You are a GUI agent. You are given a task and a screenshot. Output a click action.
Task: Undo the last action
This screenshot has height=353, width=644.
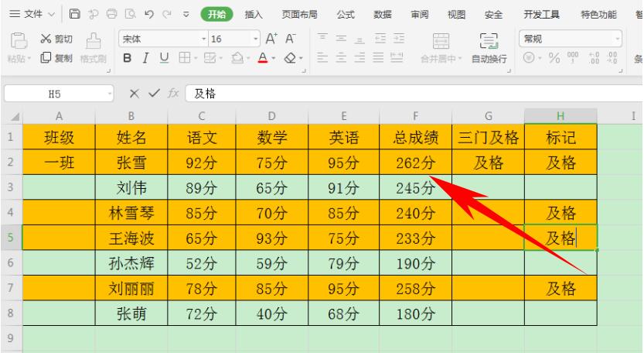point(148,14)
